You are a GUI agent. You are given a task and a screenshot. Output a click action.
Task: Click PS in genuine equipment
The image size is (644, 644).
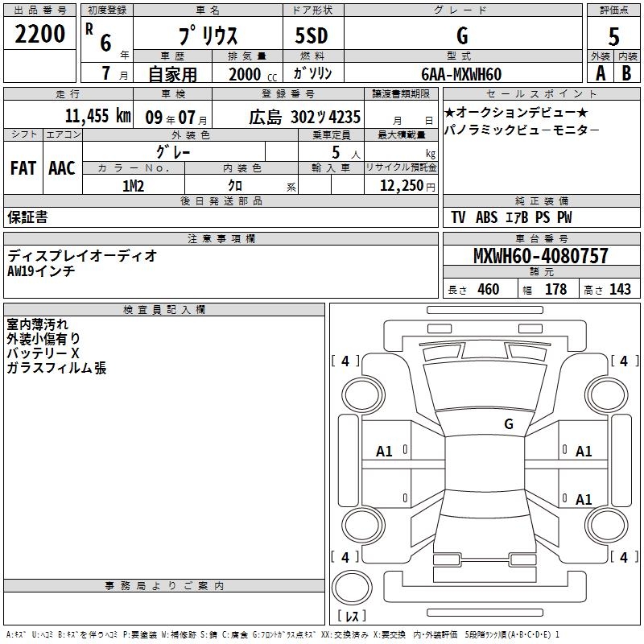[542, 217]
